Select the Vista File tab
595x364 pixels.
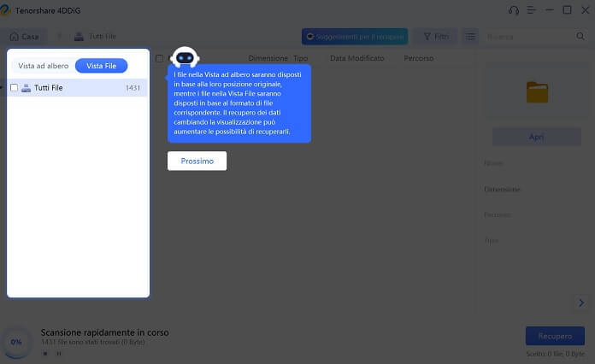click(102, 66)
